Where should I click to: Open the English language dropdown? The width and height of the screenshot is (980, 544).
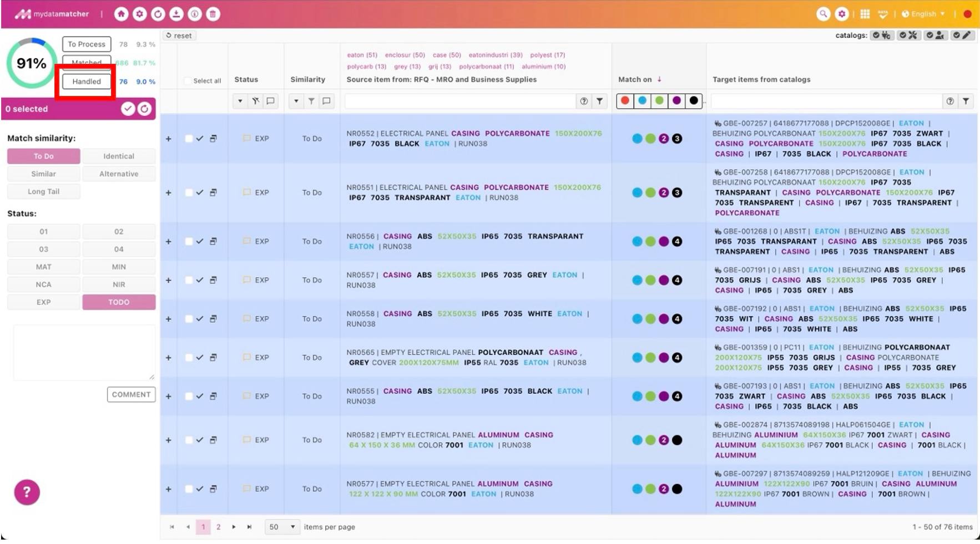coord(923,14)
